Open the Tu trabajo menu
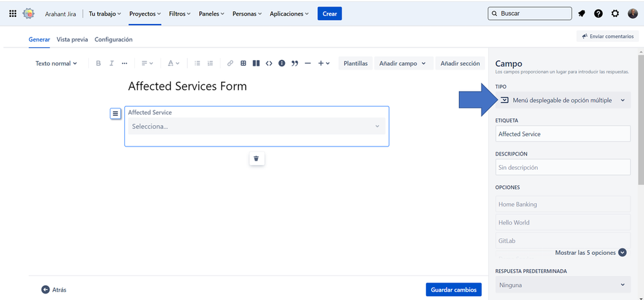Image resolution: width=644 pixels, height=300 pixels. [104, 14]
